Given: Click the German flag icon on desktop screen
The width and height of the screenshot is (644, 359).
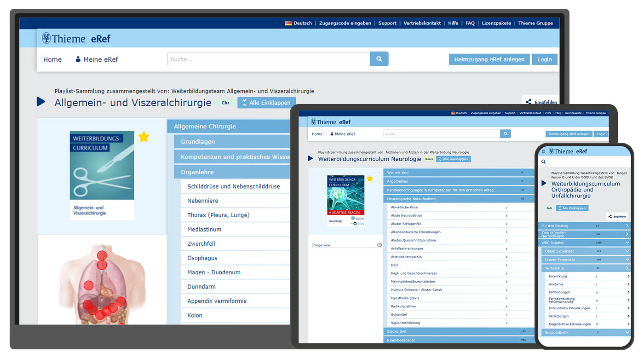Looking at the screenshot, I should tap(288, 23).
